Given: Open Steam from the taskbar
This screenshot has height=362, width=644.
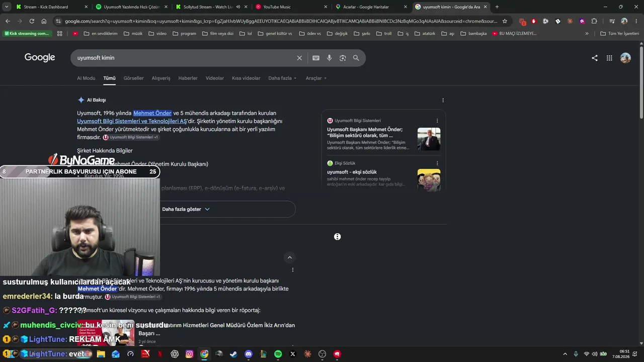Looking at the screenshot, I should pyautogui.click(x=233, y=354).
